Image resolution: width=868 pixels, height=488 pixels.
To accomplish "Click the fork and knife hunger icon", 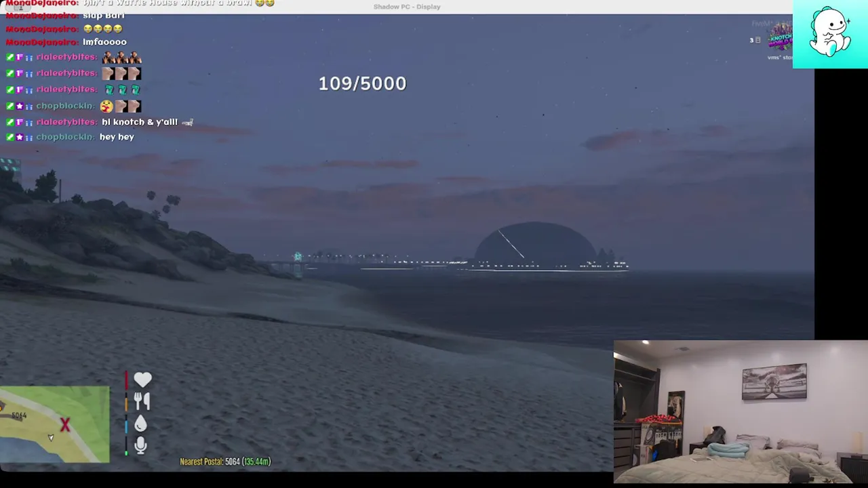I will point(141,401).
